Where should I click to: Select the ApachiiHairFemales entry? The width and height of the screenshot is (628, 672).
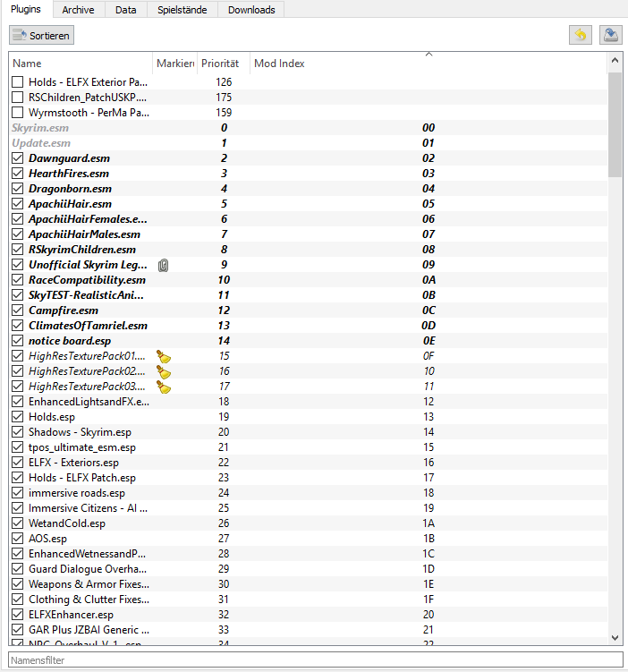click(308, 219)
